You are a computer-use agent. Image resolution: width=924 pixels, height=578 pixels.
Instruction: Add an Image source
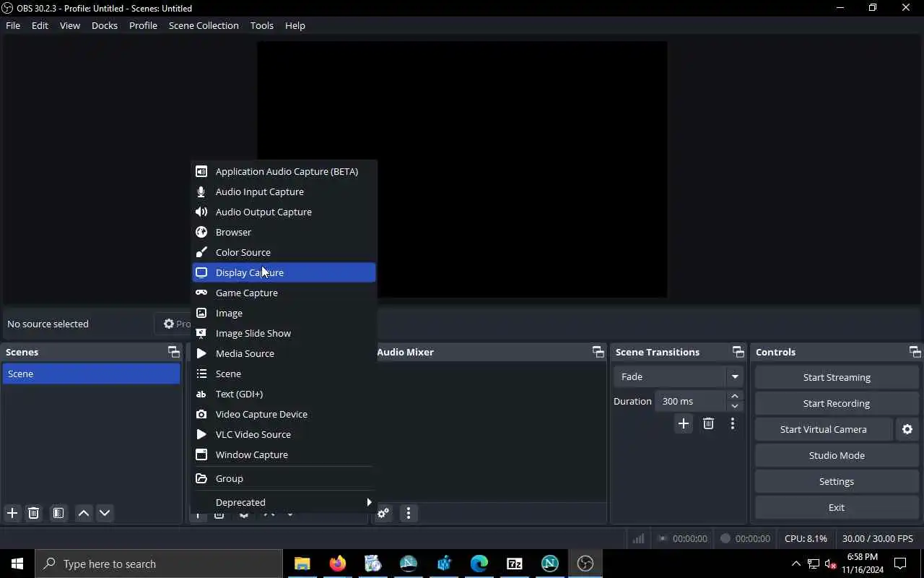click(x=284, y=313)
